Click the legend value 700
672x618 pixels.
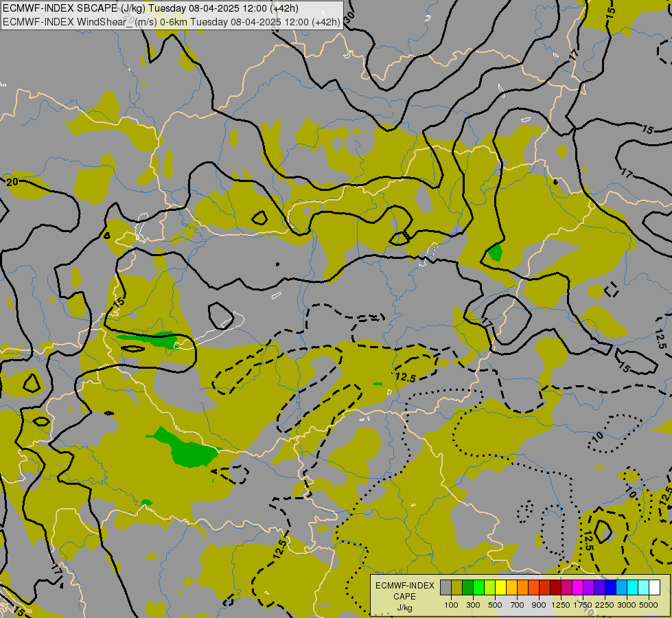pos(518,605)
